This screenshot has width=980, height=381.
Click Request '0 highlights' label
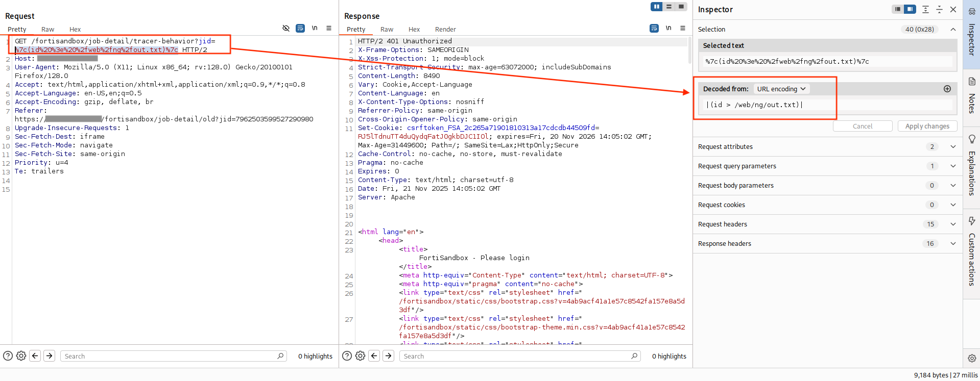click(x=315, y=356)
